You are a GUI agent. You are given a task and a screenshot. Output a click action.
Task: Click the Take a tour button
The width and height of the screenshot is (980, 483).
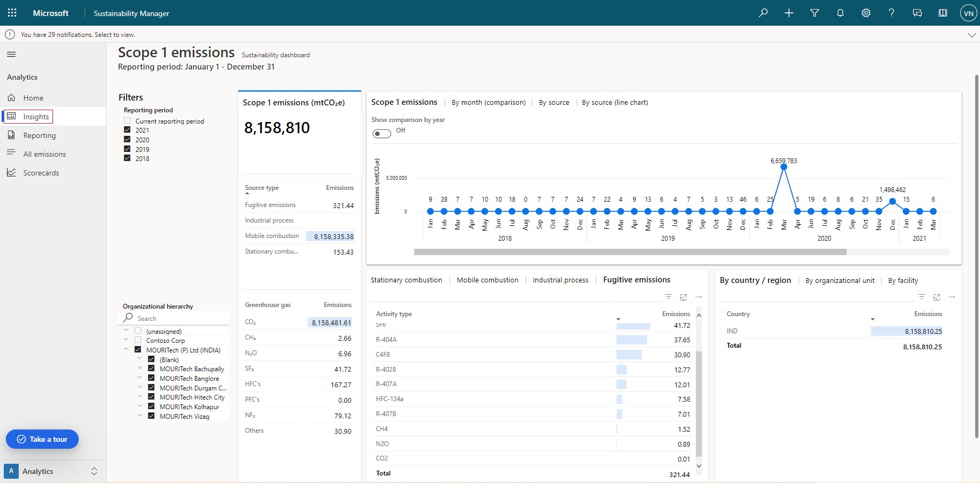[x=42, y=439]
